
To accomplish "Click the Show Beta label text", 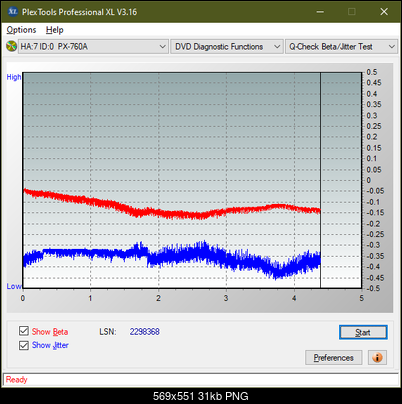I will pos(50,332).
